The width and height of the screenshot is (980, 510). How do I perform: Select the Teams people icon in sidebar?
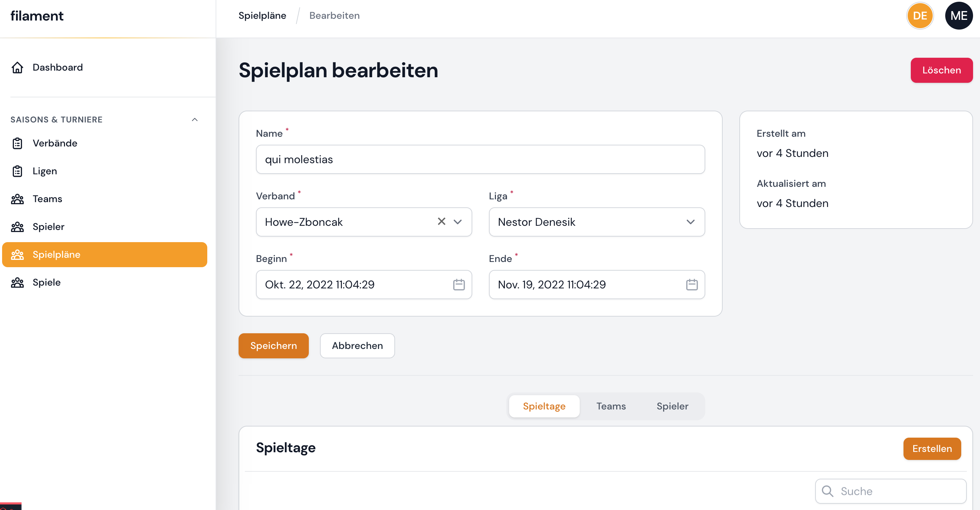[17, 199]
